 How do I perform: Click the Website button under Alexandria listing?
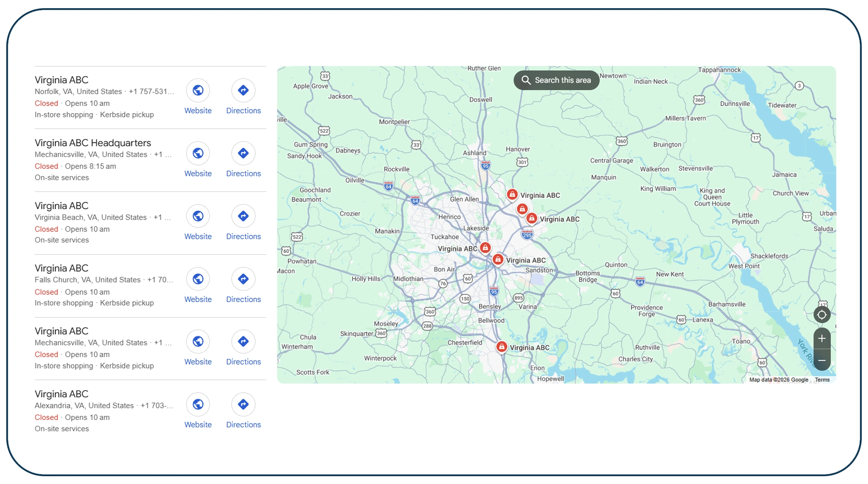pos(198,404)
